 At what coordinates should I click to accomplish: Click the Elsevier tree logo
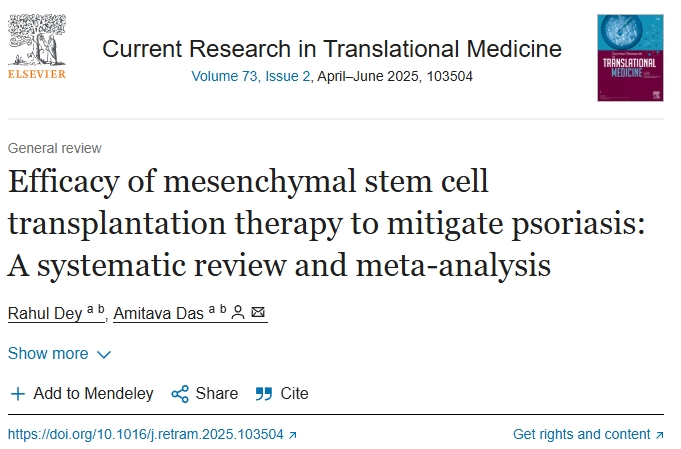[x=36, y=40]
